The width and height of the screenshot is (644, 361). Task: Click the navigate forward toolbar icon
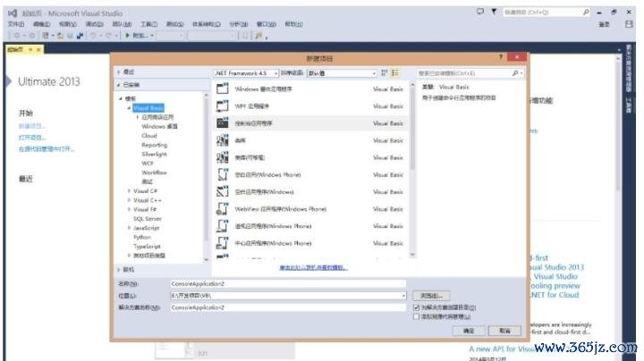click(x=31, y=36)
